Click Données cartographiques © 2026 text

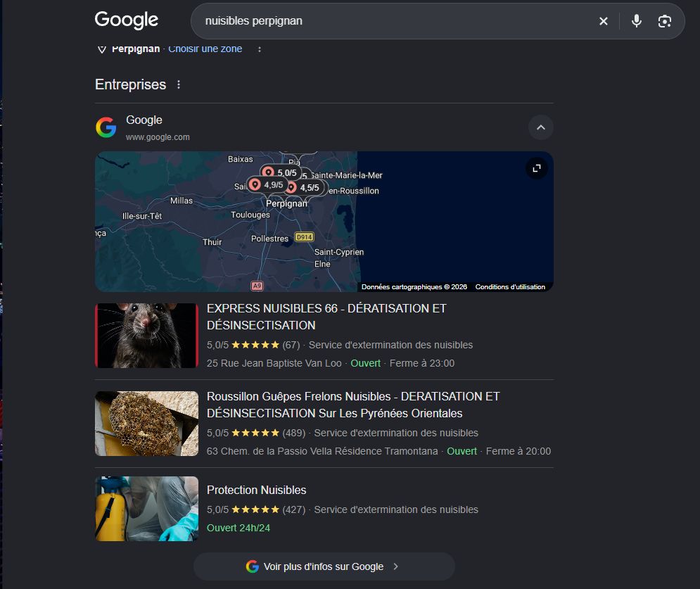point(414,286)
